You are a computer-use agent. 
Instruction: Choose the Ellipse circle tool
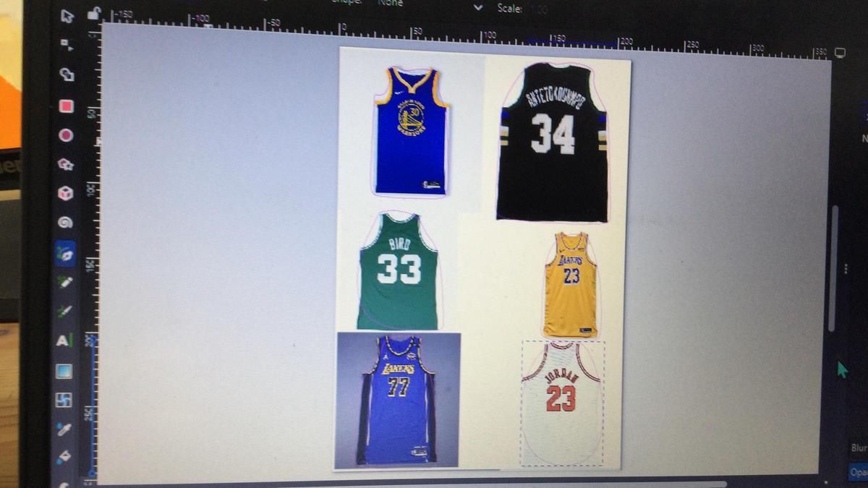(66, 135)
